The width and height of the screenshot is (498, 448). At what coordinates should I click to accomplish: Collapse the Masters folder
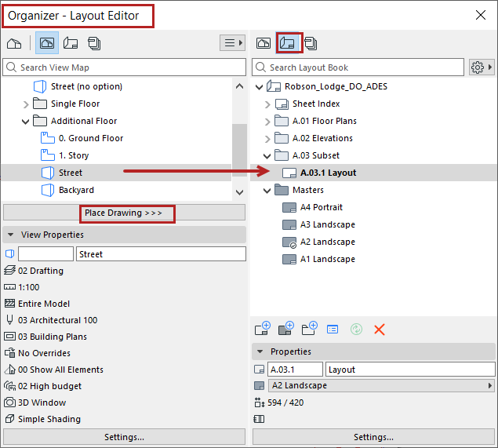(267, 191)
